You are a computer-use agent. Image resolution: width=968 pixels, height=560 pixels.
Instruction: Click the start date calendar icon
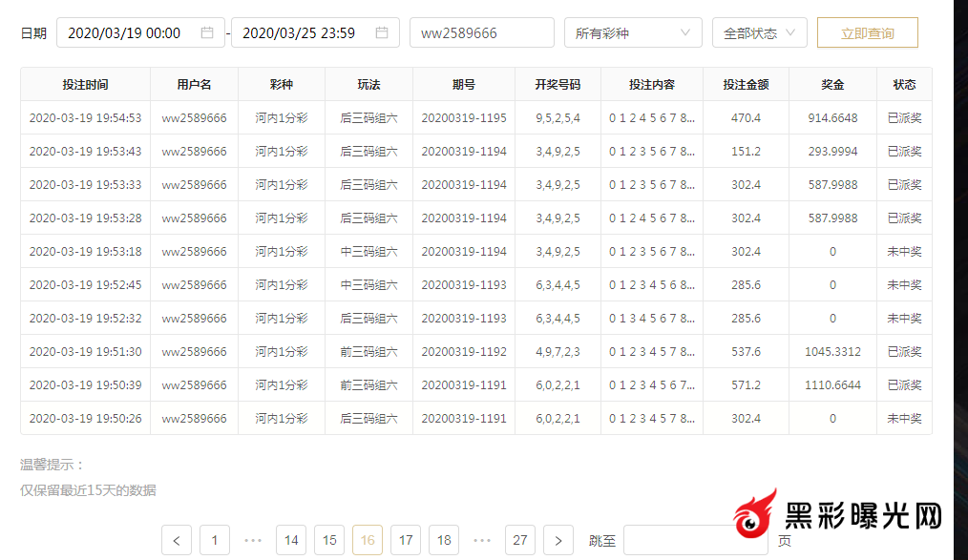tap(207, 32)
